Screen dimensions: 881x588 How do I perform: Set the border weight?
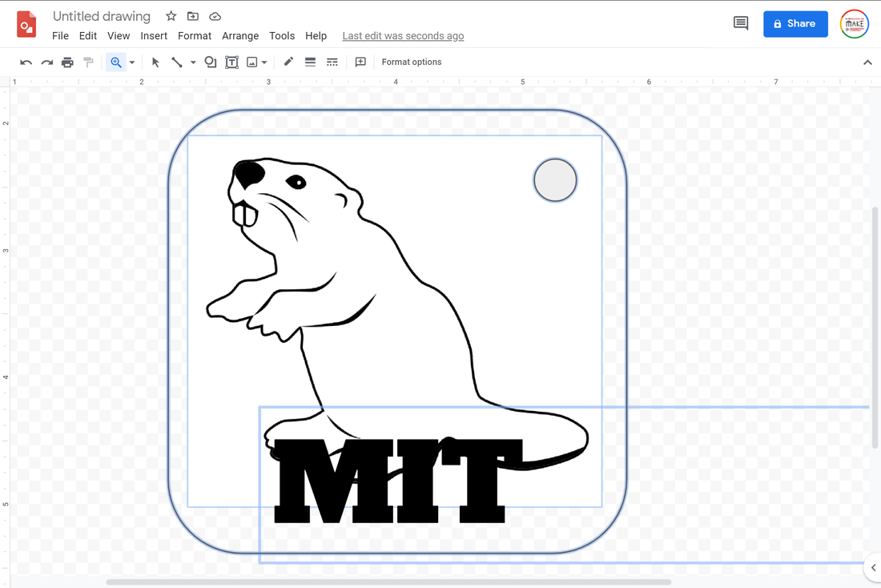310,62
